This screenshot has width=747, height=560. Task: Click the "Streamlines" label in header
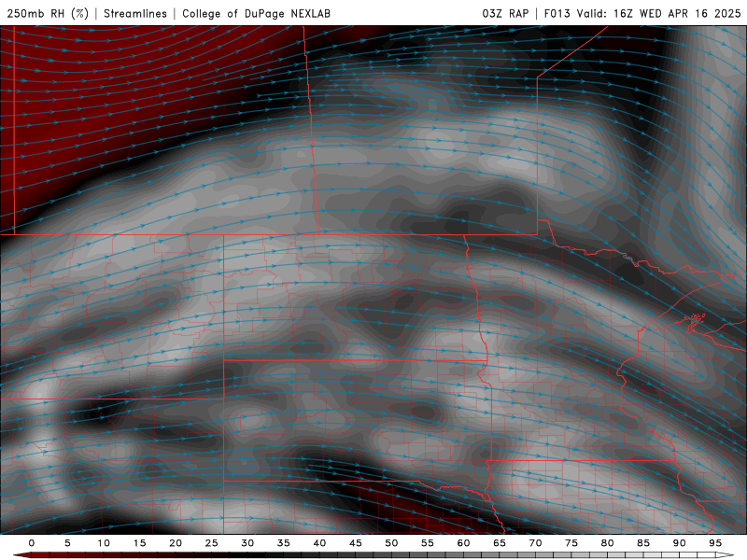coord(135,13)
